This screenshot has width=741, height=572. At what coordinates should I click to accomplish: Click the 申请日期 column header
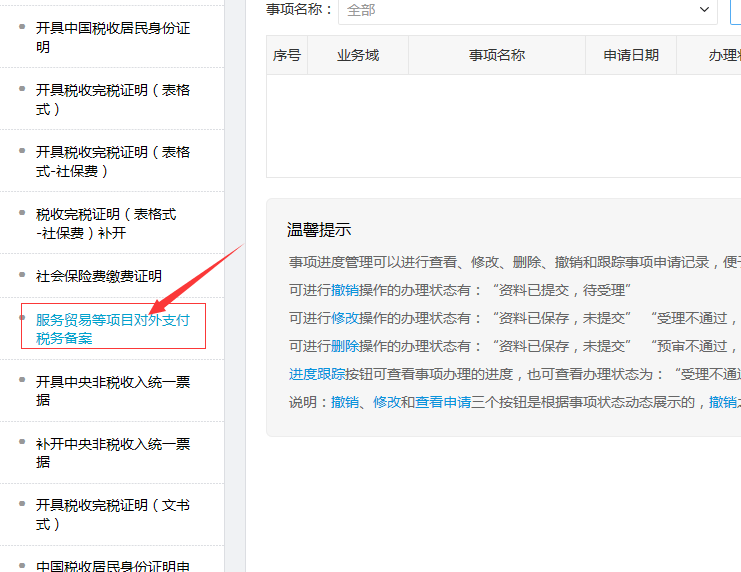(x=631, y=56)
